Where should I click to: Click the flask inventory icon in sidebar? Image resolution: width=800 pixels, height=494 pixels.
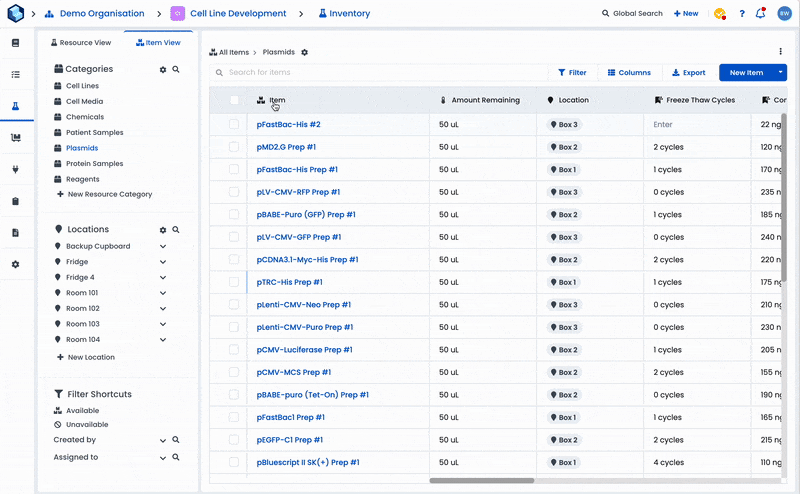pyautogui.click(x=15, y=106)
